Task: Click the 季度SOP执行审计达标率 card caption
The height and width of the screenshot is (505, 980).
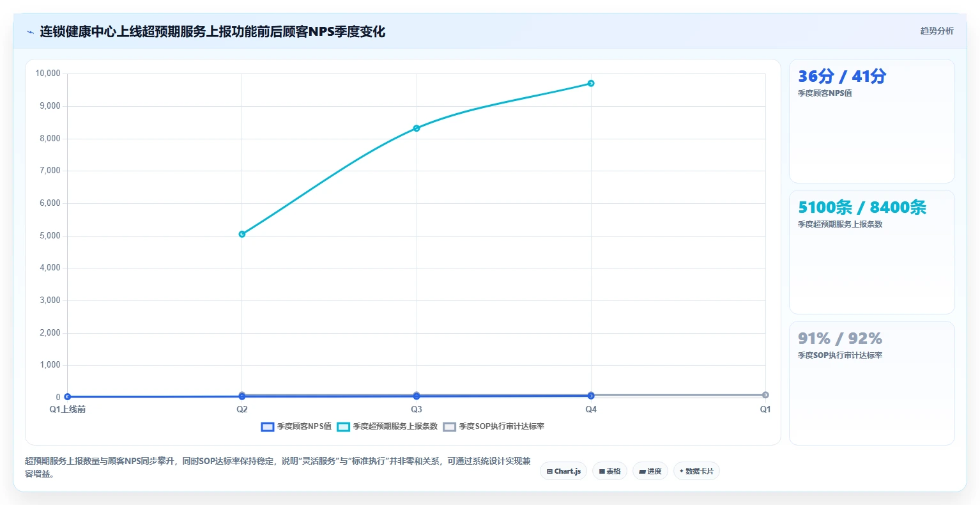Action: tap(840, 355)
